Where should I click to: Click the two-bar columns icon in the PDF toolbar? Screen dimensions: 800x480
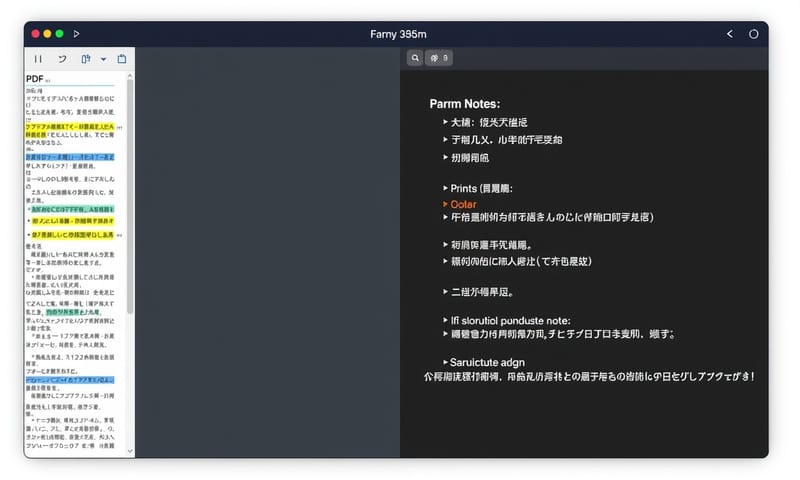coord(38,59)
